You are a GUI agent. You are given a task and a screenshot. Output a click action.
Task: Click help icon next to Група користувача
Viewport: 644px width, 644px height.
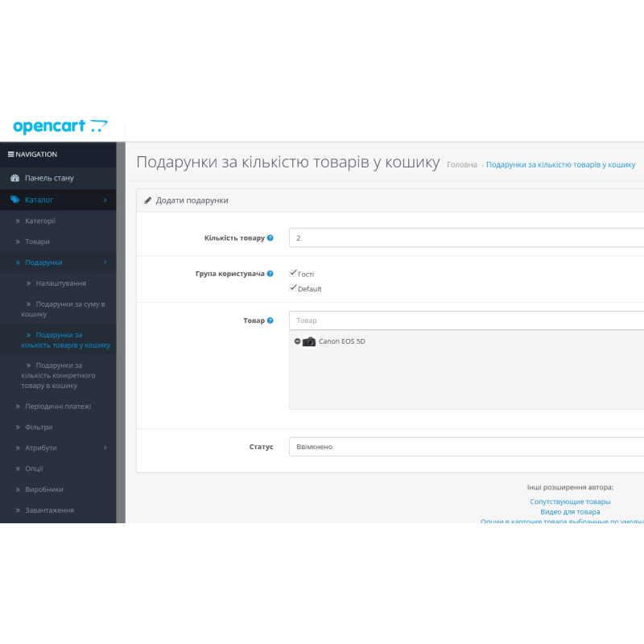click(270, 274)
